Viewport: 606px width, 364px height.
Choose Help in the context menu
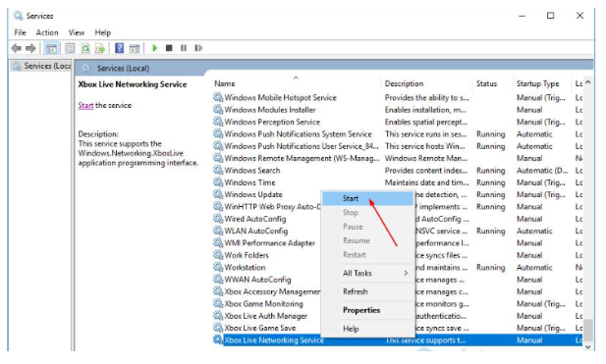coord(367,329)
